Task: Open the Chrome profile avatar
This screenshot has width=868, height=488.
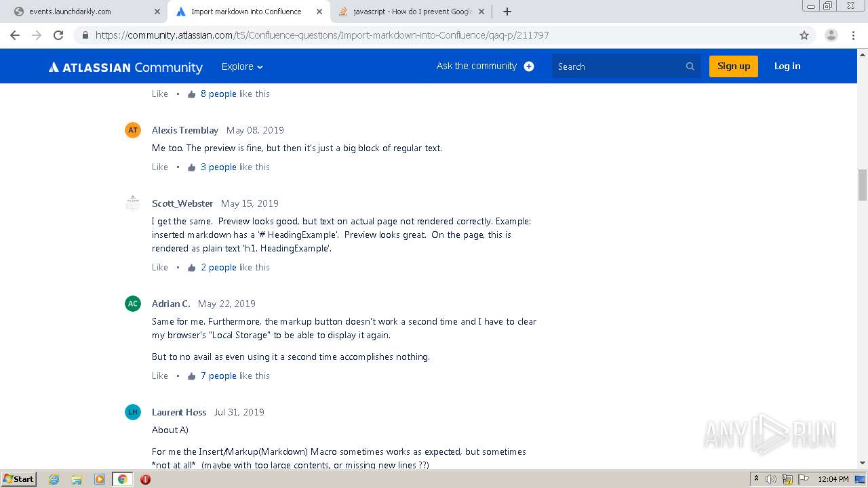Action: point(831,35)
